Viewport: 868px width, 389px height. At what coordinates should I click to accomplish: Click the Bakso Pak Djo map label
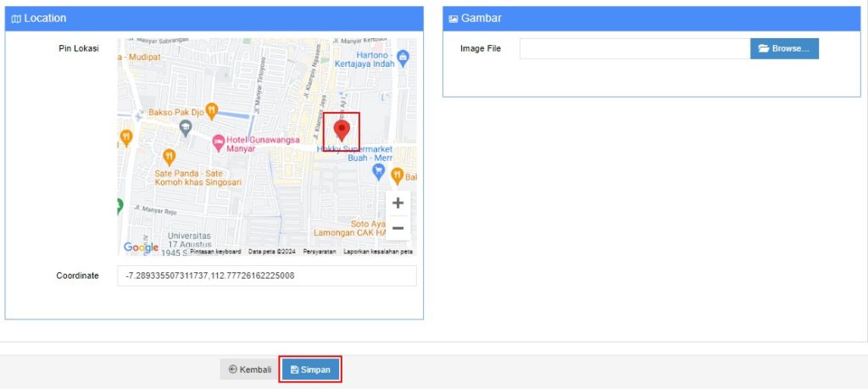coord(176,113)
